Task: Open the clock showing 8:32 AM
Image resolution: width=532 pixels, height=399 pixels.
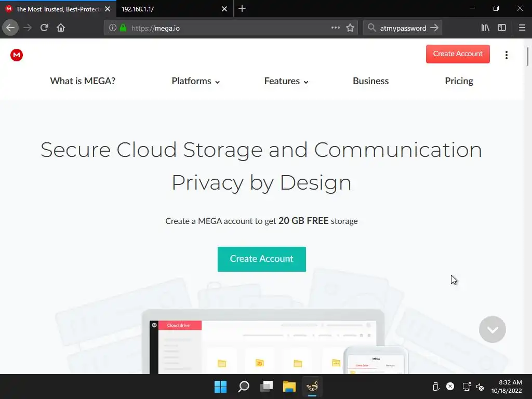Action: point(507,387)
